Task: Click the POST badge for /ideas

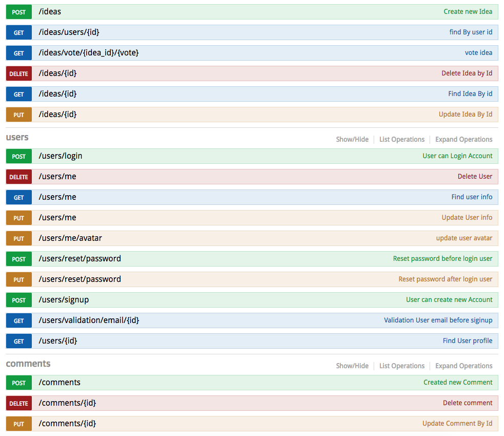Action: click(18, 12)
